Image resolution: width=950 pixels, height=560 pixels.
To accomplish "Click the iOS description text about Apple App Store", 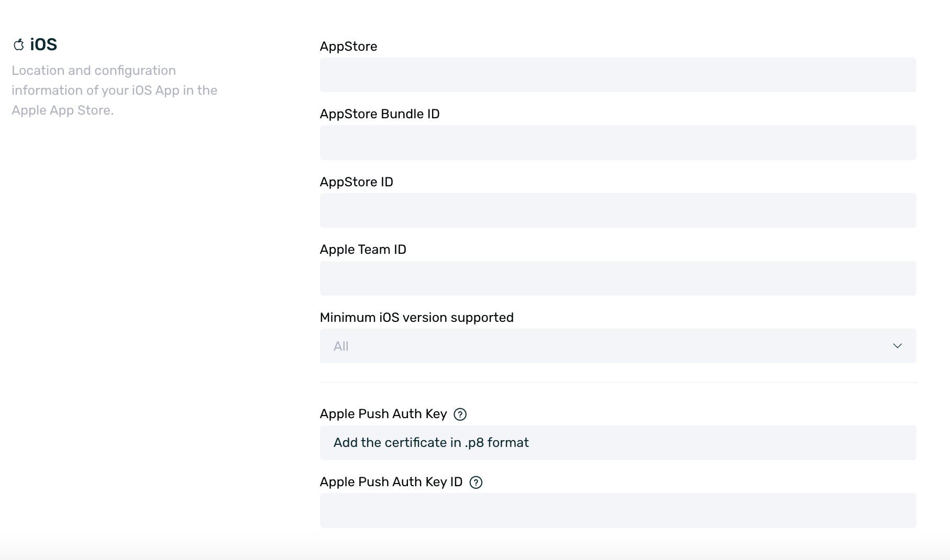I will [x=114, y=91].
